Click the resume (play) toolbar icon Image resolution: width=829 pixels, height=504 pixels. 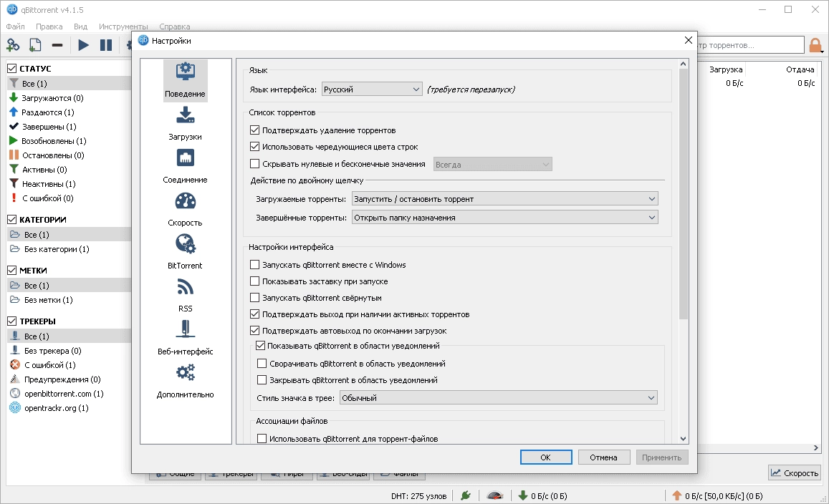[x=84, y=45]
